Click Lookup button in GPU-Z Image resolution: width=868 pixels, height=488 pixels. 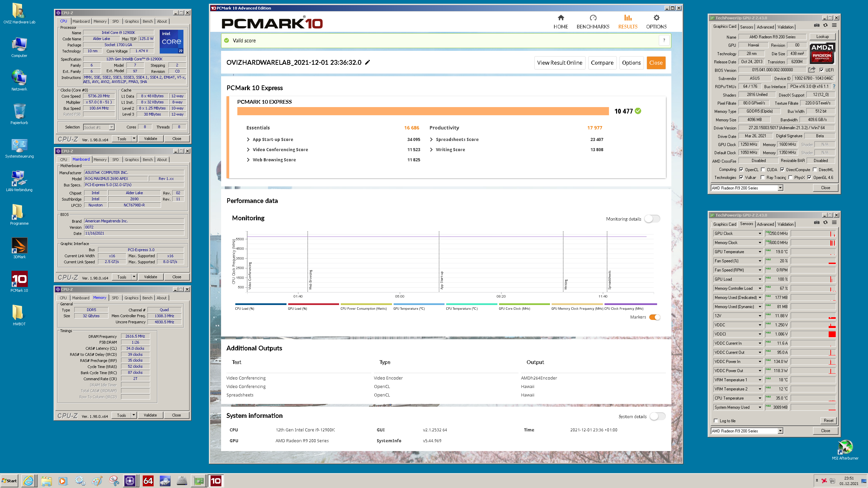pos(822,37)
